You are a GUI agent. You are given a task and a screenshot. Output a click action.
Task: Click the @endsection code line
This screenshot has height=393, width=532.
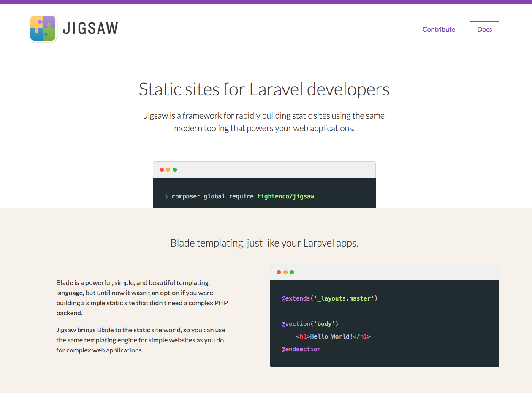pos(301,349)
